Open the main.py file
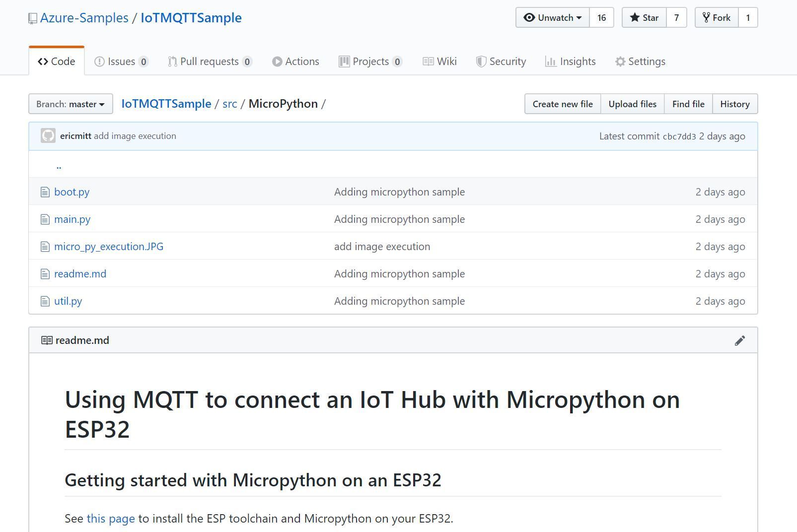The width and height of the screenshot is (797, 532). pos(72,219)
